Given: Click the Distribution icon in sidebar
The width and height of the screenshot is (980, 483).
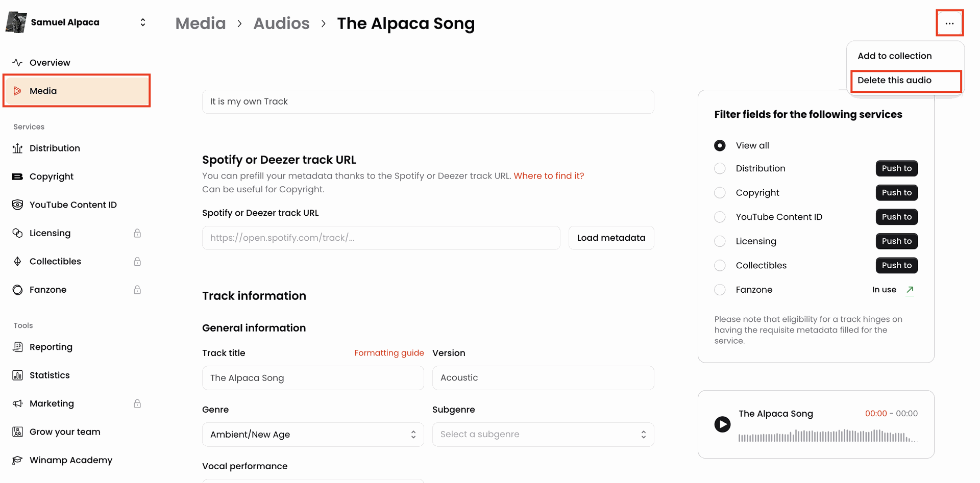Looking at the screenshot, I should point(17,148).
